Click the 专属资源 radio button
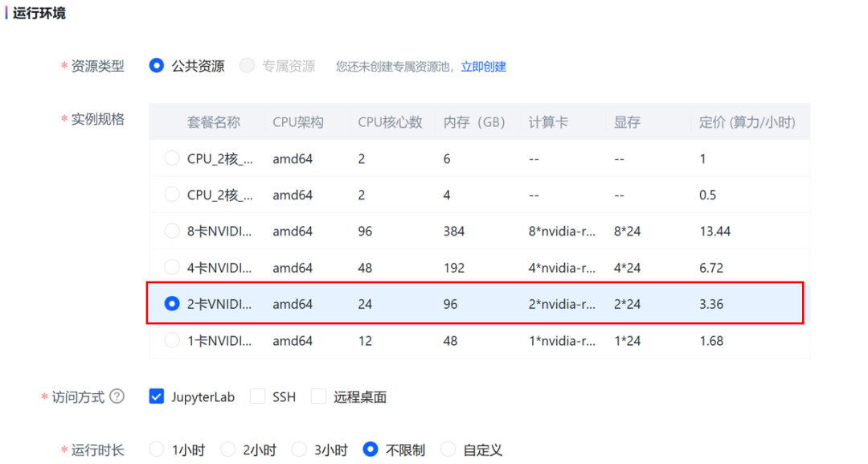 pos(248,65)
